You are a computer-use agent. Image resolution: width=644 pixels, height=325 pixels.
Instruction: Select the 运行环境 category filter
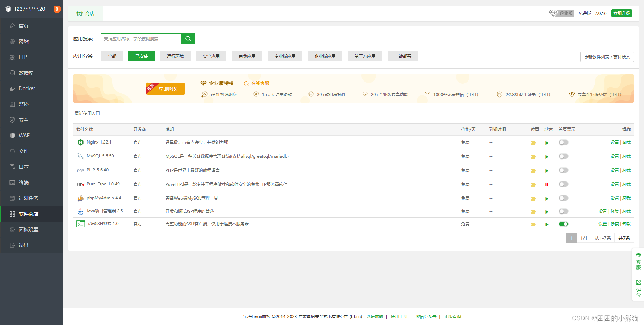[175, 56]
